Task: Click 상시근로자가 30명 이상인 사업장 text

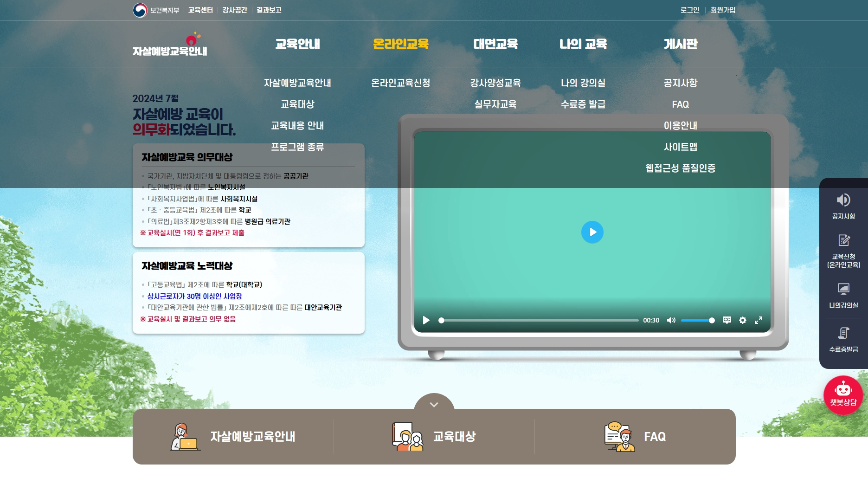Action: pos(195,296)
